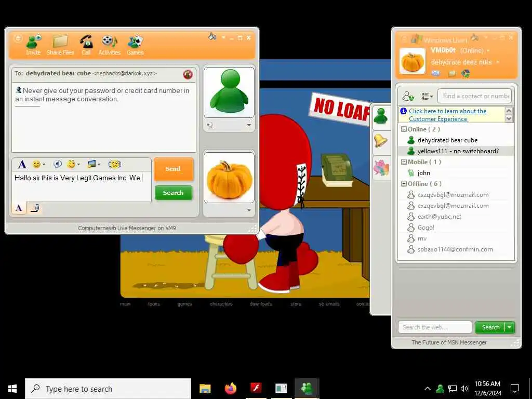Collapse the Offline group
Screen dimensions: 532x399
tap(404, 183)
